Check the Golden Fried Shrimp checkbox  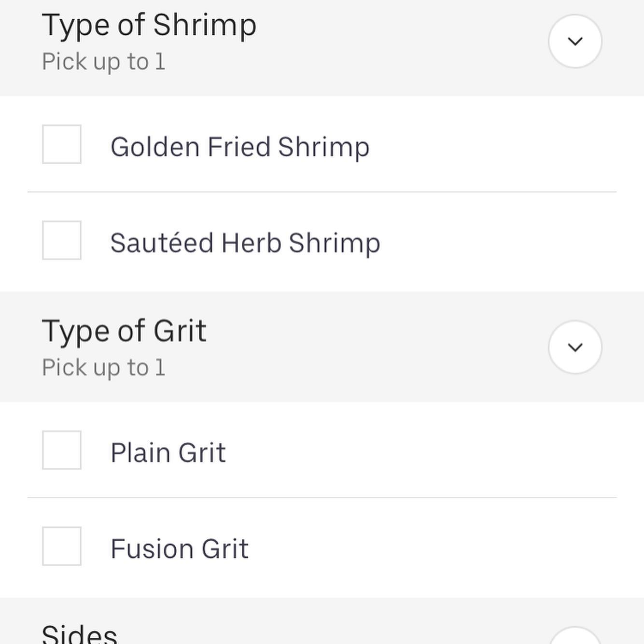[x=62, y=144]
